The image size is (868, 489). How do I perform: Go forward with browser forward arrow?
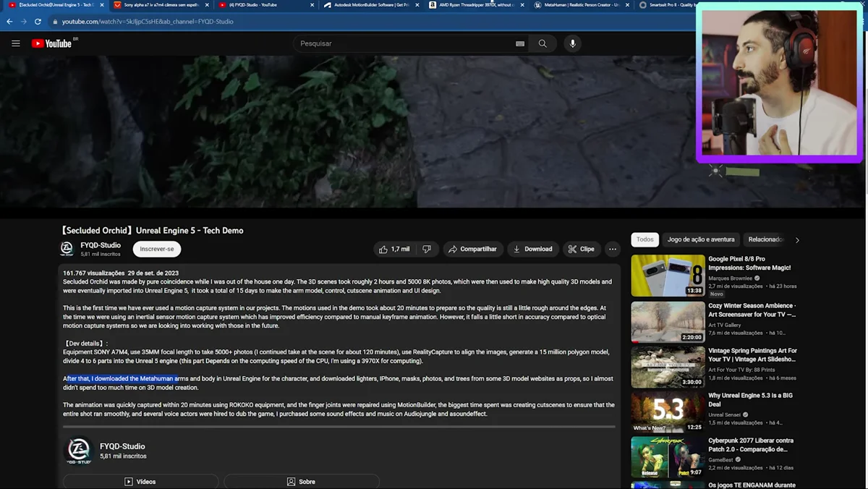pos(24,22)
